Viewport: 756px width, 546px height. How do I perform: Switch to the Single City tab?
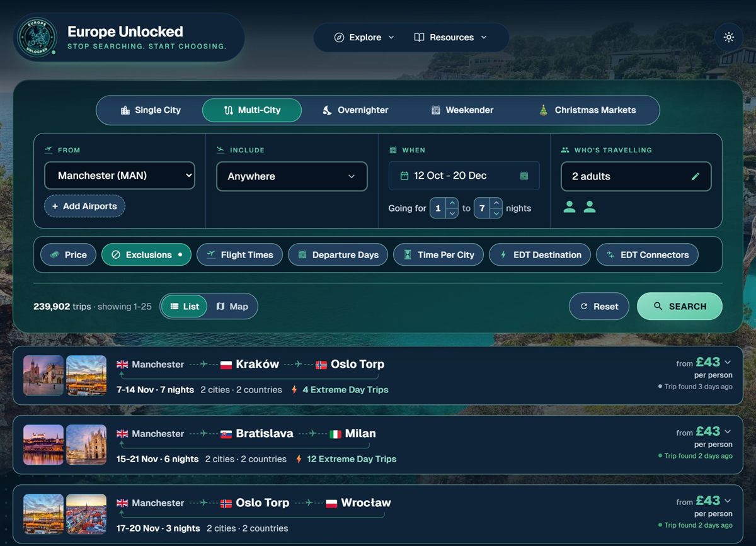(151, 110)
